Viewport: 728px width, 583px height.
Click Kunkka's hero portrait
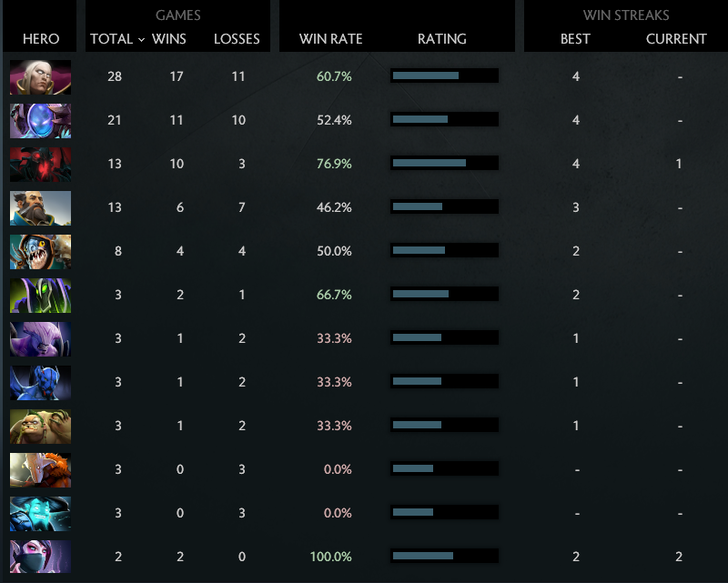coord(40,207)
